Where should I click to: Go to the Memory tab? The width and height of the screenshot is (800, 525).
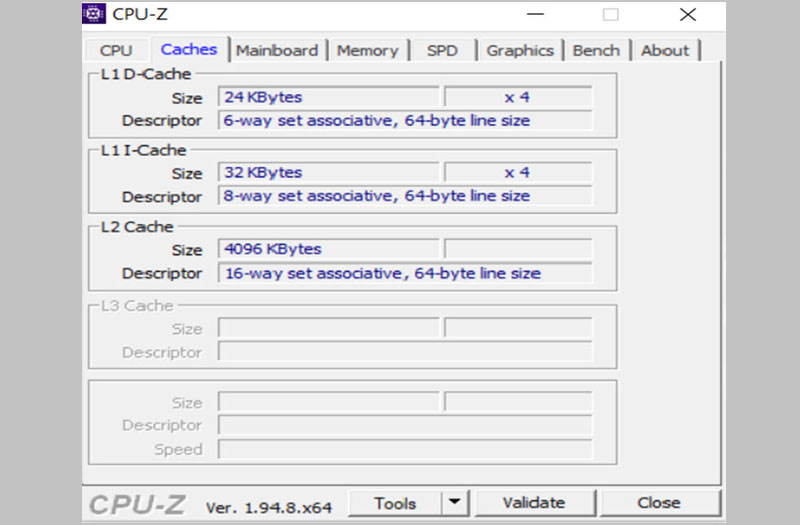[367, 51]
